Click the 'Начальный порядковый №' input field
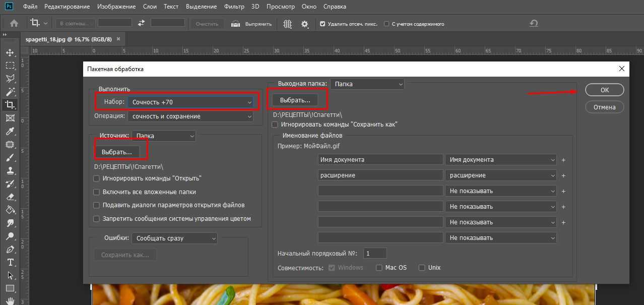Image resolution: width=644 pixels, height=305 pixels. [374, 253]
